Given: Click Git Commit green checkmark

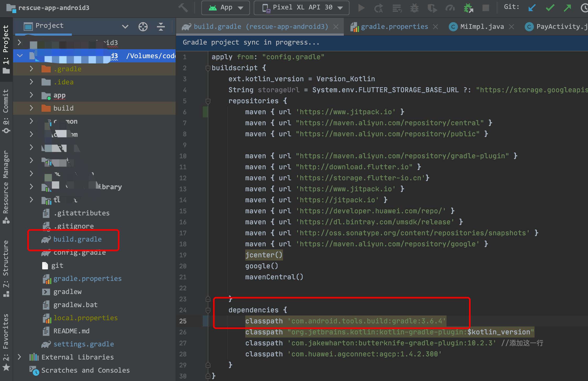Looking at the screenshot, I should coord(550,8).
